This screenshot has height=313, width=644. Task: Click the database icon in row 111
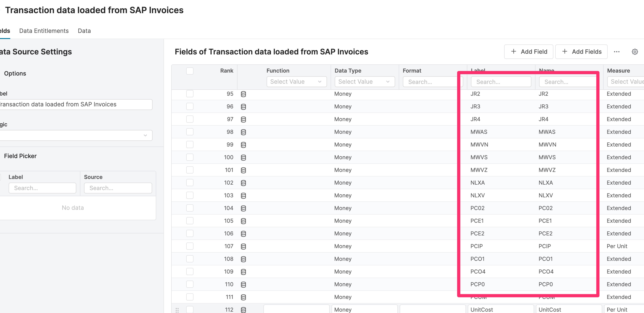243,297
